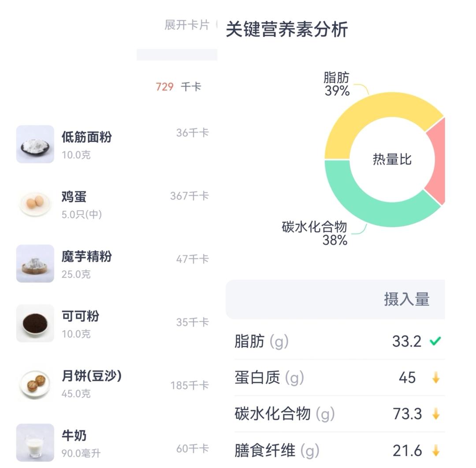Expand cards via 展开卡片
The width and height of the screenshot is (476, 468).
pyautogui.click(x=186, y=25)
